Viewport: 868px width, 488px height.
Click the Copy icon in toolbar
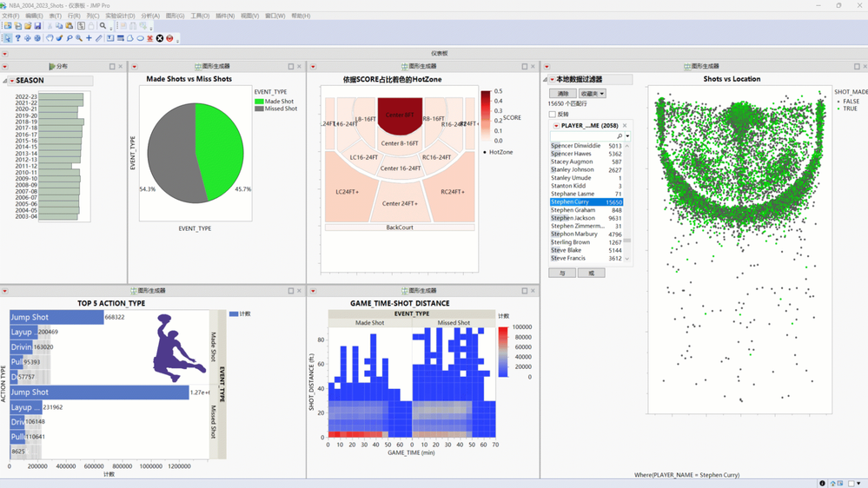pyautogui.click(x=59, y=25)
